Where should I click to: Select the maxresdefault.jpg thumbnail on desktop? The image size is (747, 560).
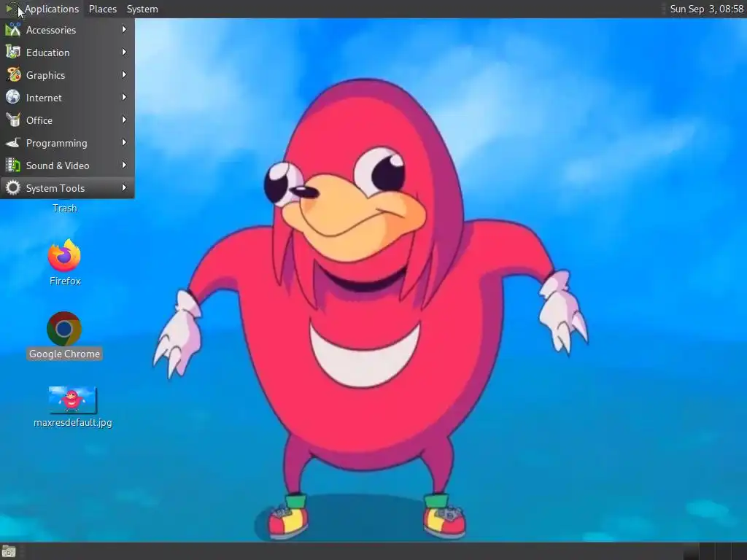coord(72,400)
